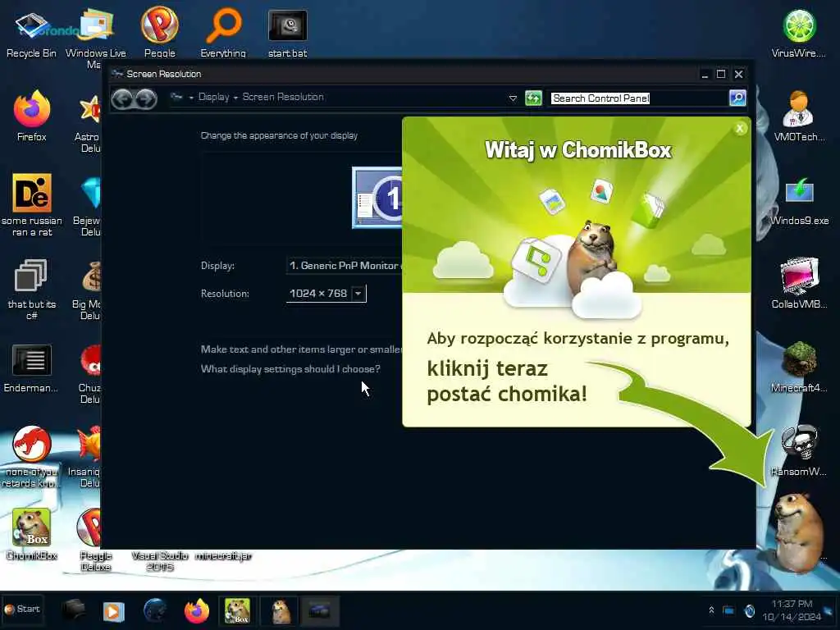840x630 pixels.
Task: Open the Visual Studio 2015 desktop shortcut
Action: pyautogui.click(x=160, y=561)
